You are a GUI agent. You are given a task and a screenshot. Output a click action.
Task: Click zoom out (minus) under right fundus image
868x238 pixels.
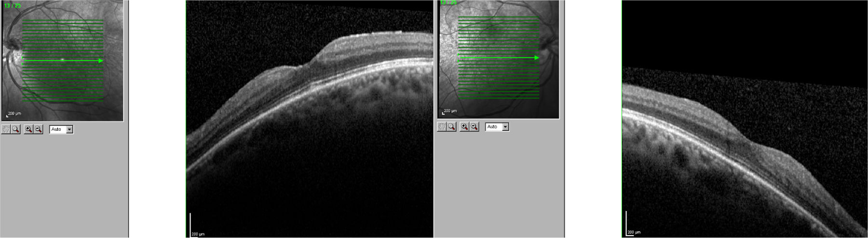[x=475, y=127]
